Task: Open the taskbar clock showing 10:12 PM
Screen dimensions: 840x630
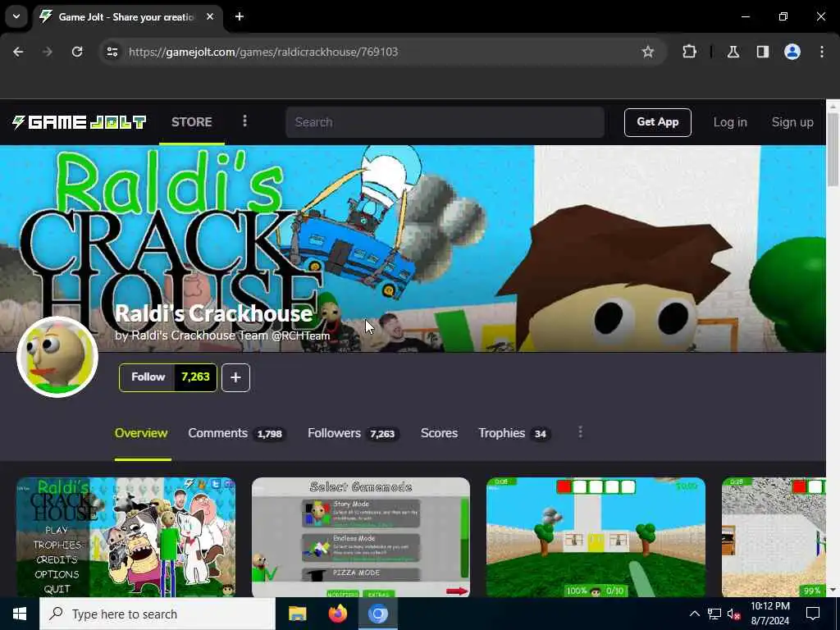Action: click(769, 614)
